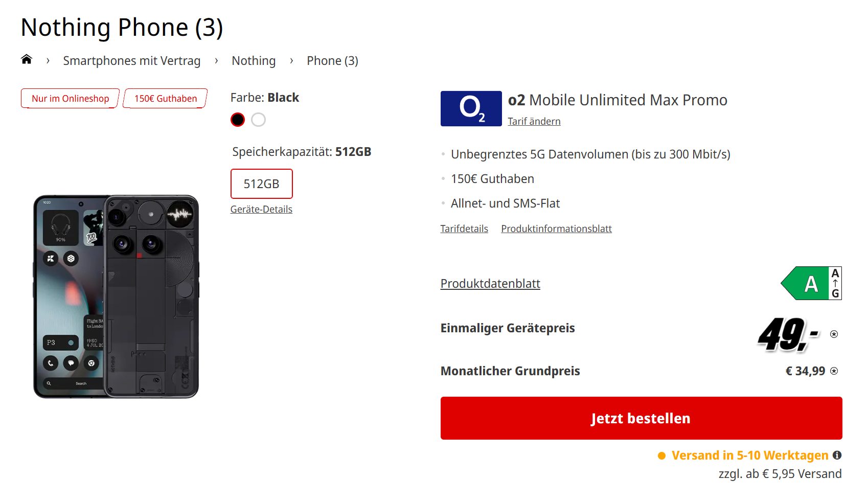Screen dimensions: 868x502
Task: Click the Jetzt bestellen button
Action: click(x=641, y=418)
